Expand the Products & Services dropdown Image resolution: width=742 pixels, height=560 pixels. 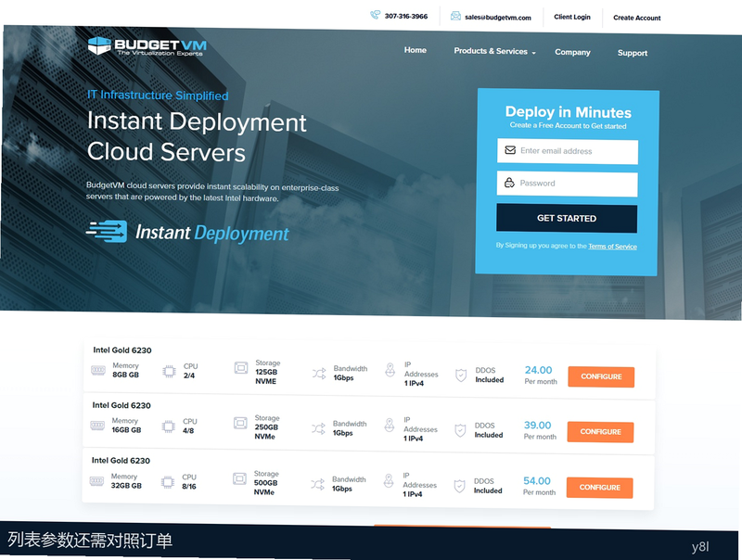tap(494, 51)
